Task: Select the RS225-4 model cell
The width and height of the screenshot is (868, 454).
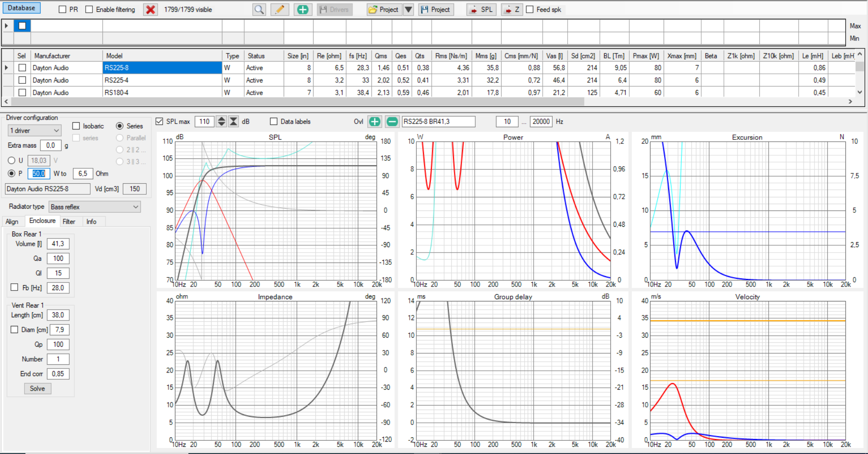Action: [162, 80]
